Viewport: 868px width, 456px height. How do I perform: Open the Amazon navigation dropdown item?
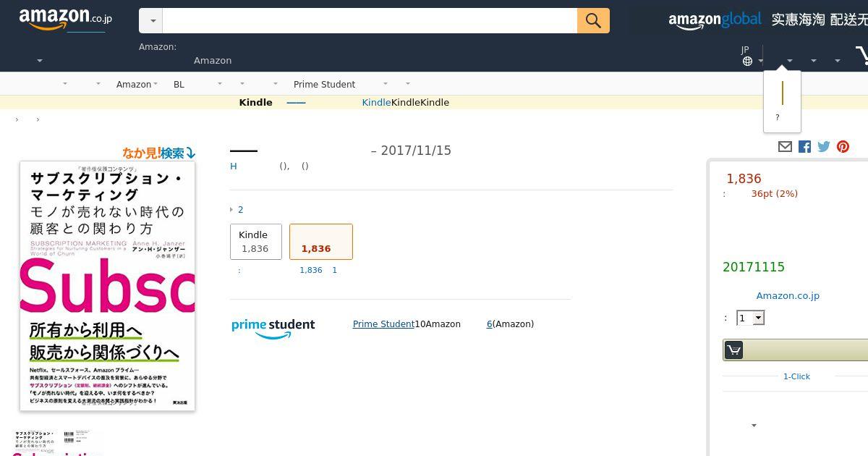(137, 85)
